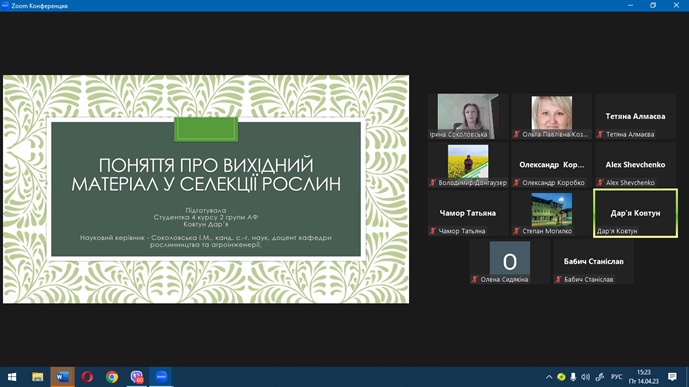The image size is (689, 387).
Task: Open network connection tray icon
Action: (x=600, y=377)
